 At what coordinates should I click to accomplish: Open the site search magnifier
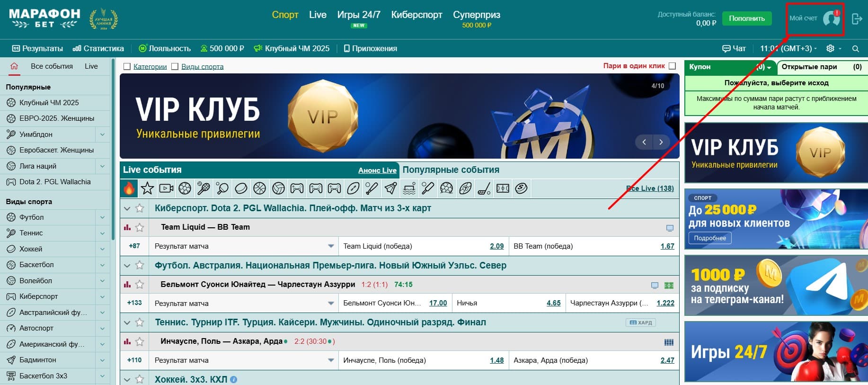point(855,48)
